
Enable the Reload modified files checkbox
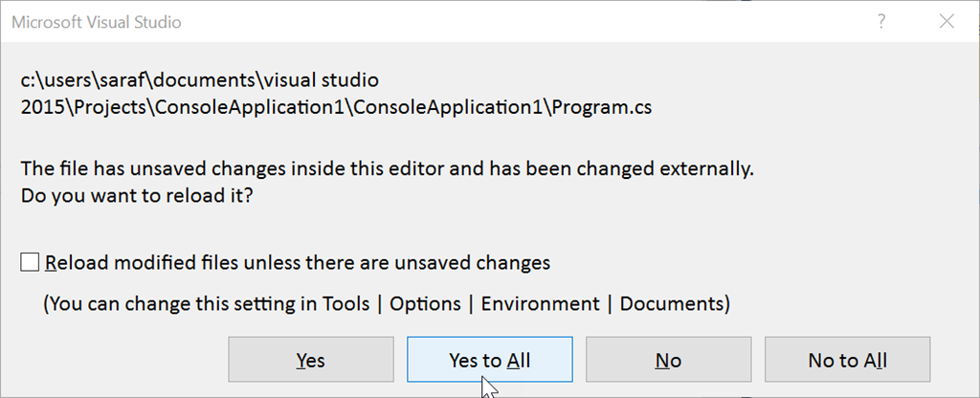[x=31, y=261]
